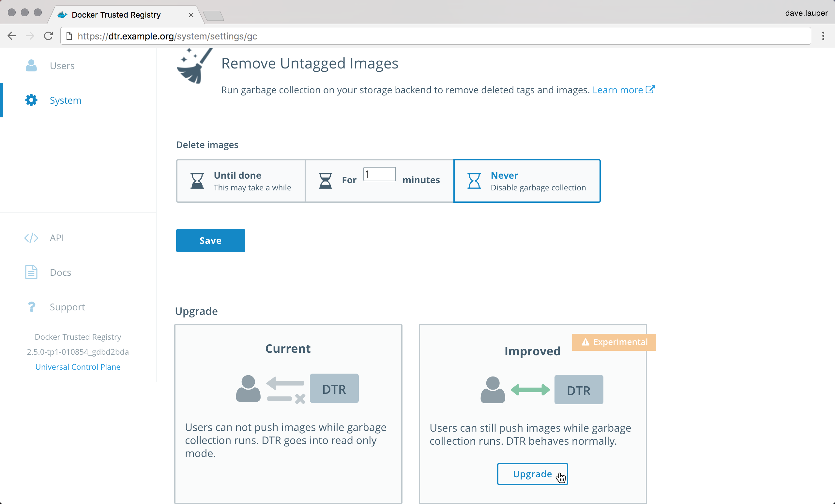Click the browser reload icon
835x504 pixels.
pyautogui.click(x=49, y=36)
